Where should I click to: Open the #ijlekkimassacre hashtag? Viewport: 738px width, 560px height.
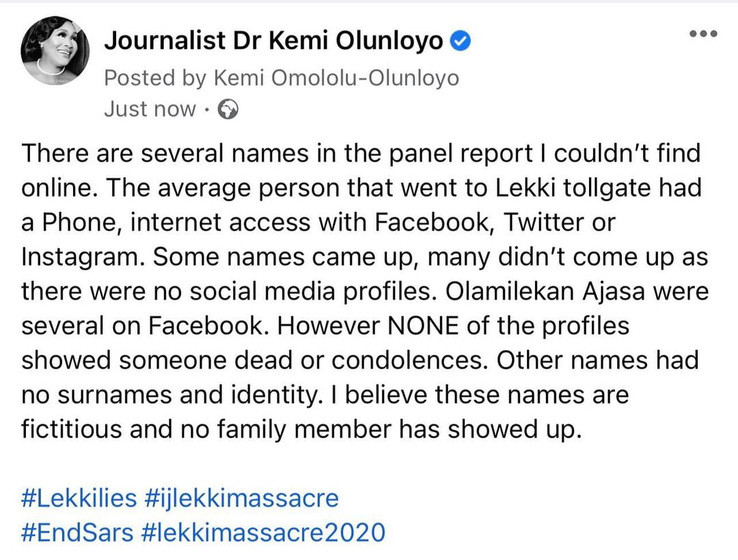pos(242,498)
